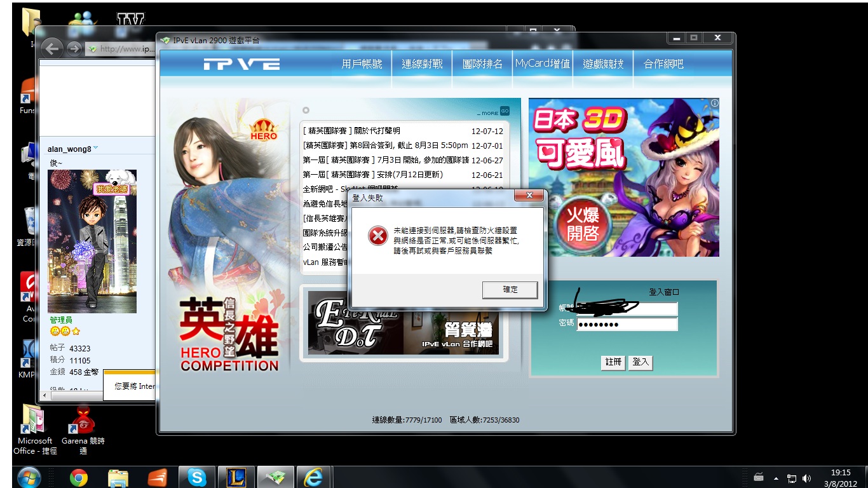The width and height of the screenshot is (868, 488).
Task: Click the keyboard input method tray icon
Action: 759,477
